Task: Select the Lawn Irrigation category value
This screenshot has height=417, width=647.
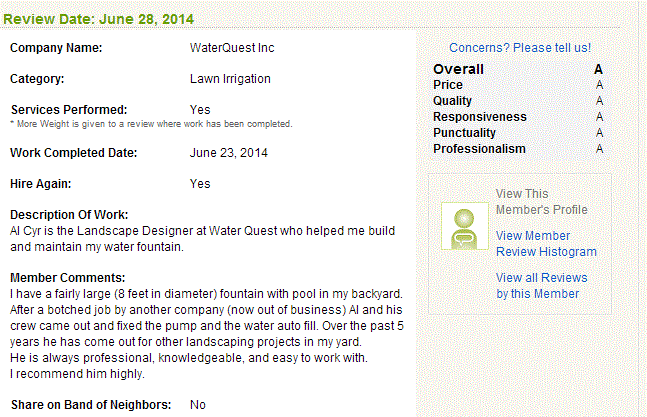Action: click(x=230, y=79)
